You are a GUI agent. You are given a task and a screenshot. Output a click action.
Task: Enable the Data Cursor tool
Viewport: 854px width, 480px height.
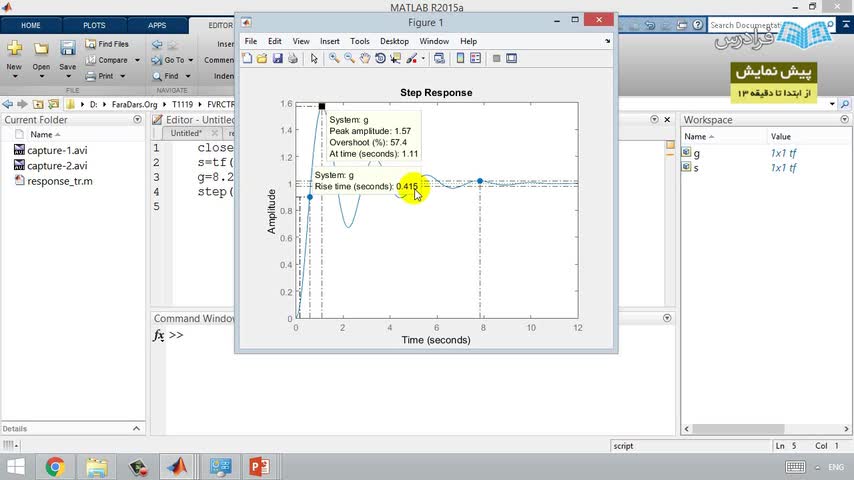coord(395,58)
